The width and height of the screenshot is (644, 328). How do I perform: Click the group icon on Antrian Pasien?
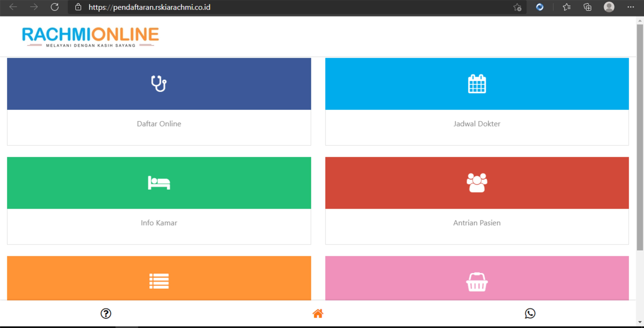(x=477, y=183)
